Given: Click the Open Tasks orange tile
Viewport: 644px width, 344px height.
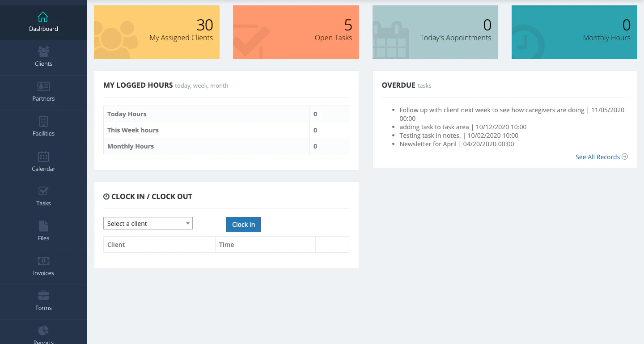Looking at the screenshot, I should pyautogui.click(x=296, y=32).
